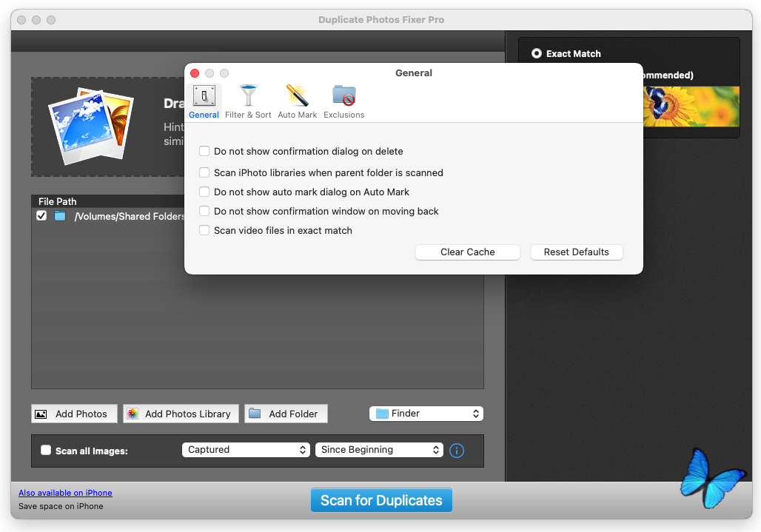Switch to the General tab label
This screenshot has width=761, height=532.
(204, 115)
